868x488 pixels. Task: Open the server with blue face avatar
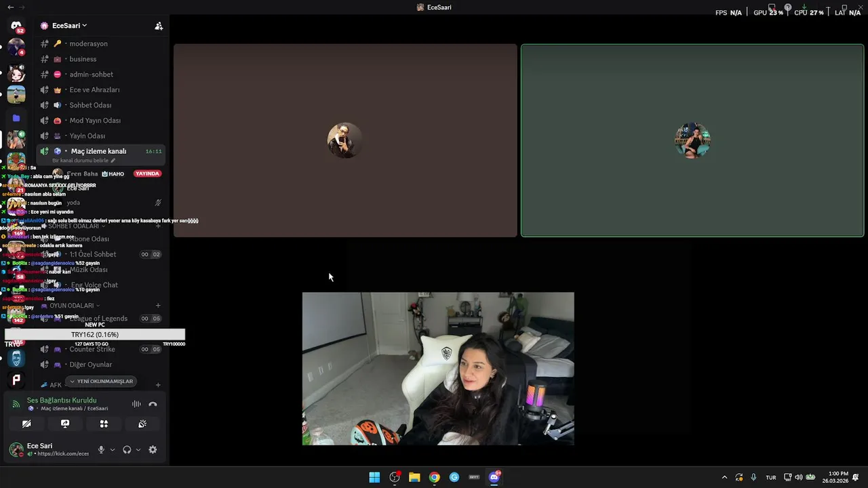pyautogui.click(x=16, y=358)
